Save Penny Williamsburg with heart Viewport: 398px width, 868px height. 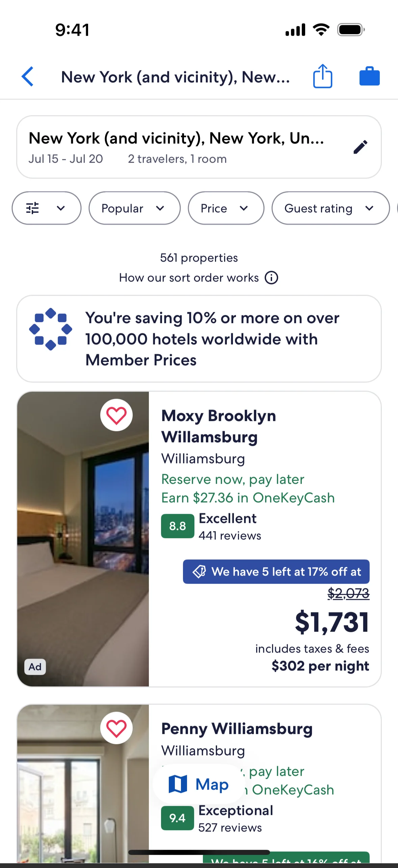point(116,728)
